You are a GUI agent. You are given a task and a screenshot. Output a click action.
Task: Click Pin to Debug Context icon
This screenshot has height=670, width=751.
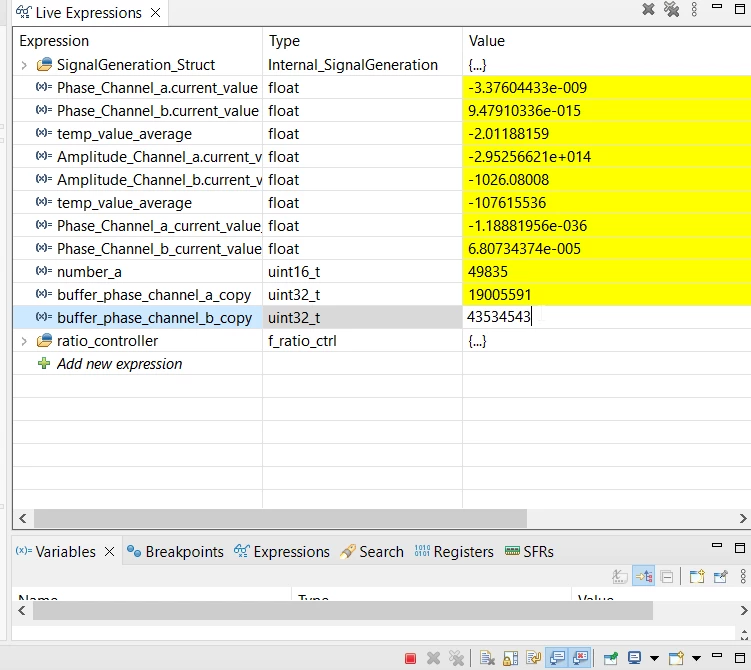(x=720, y=576)
